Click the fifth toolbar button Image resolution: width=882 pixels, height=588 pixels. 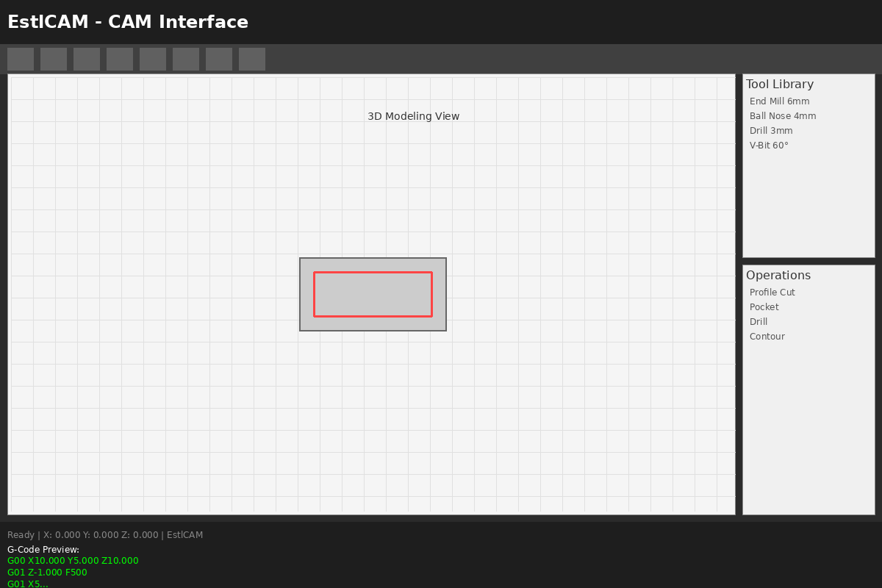(x=153, y=59)
